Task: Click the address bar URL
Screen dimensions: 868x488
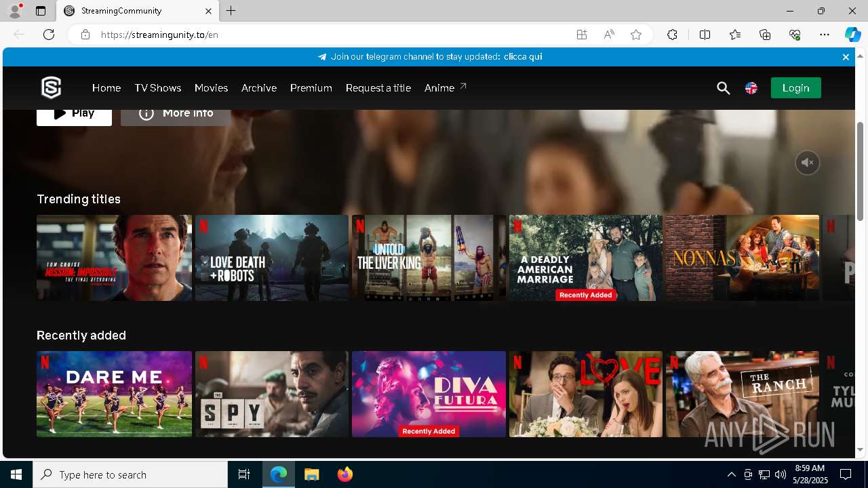Action: click(x=159, y=35)
